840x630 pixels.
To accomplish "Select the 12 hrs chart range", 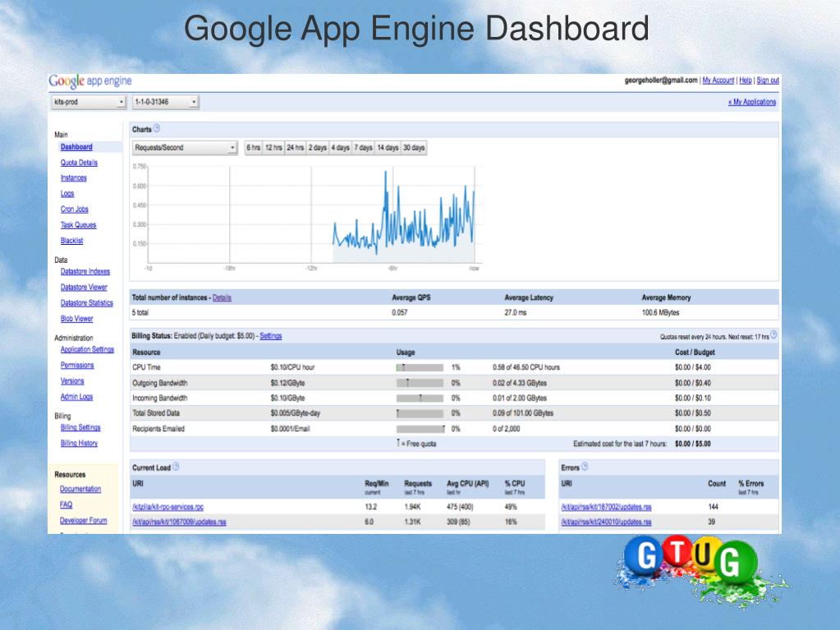I will point(273,147).
